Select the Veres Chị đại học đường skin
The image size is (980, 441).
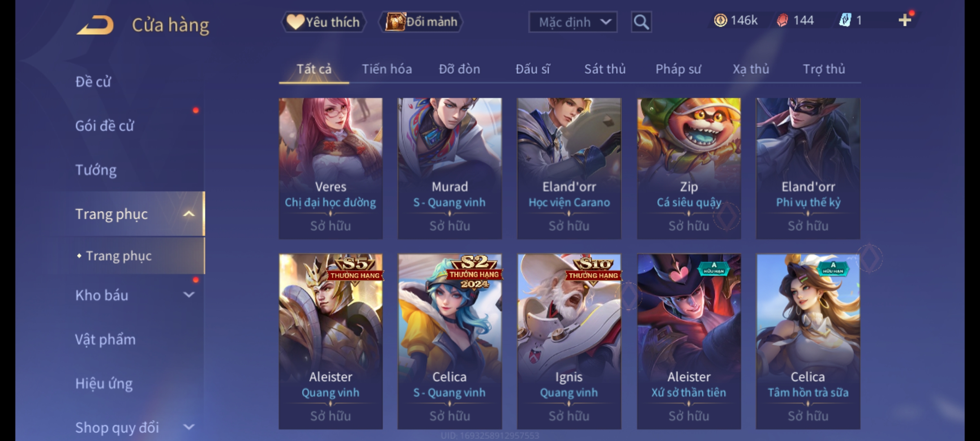click(330, 168)
